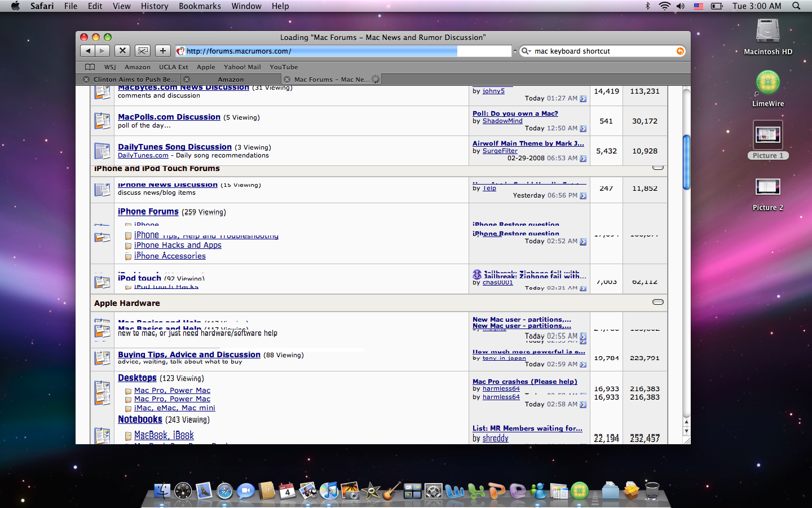This screenshot has height=508, width=812.
Task: Show all bookmarks via the book icon
Action: click(x=90, y=67)
